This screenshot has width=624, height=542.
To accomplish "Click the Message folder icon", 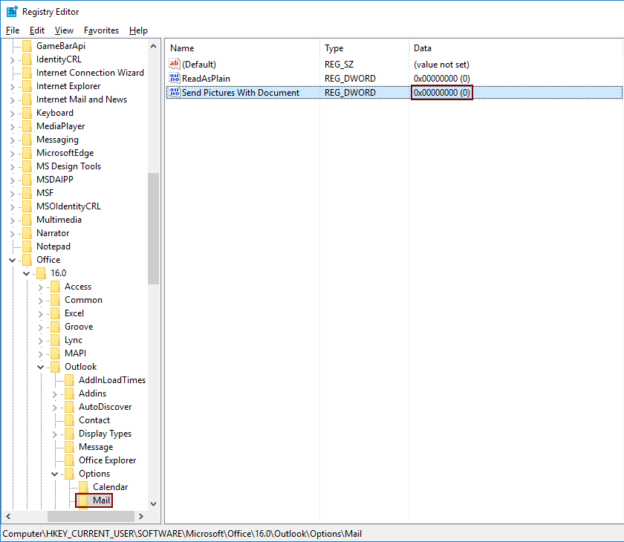I will pos(69,447).
